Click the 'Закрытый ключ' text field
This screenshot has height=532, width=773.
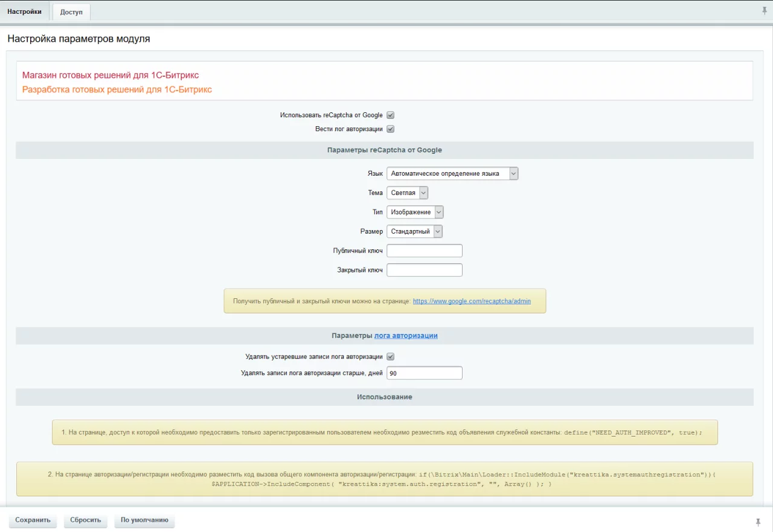pyautogui.click(x=424, y=271)
